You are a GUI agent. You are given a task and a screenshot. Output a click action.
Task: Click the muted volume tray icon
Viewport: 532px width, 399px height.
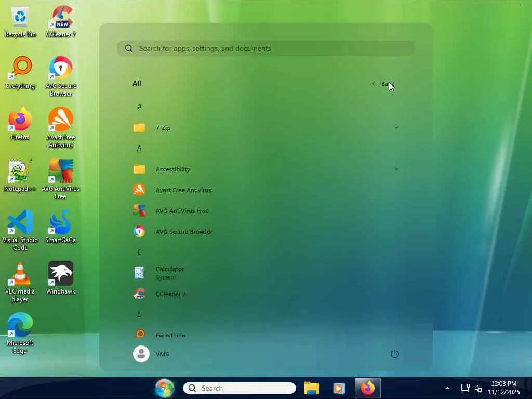[478, 388]
